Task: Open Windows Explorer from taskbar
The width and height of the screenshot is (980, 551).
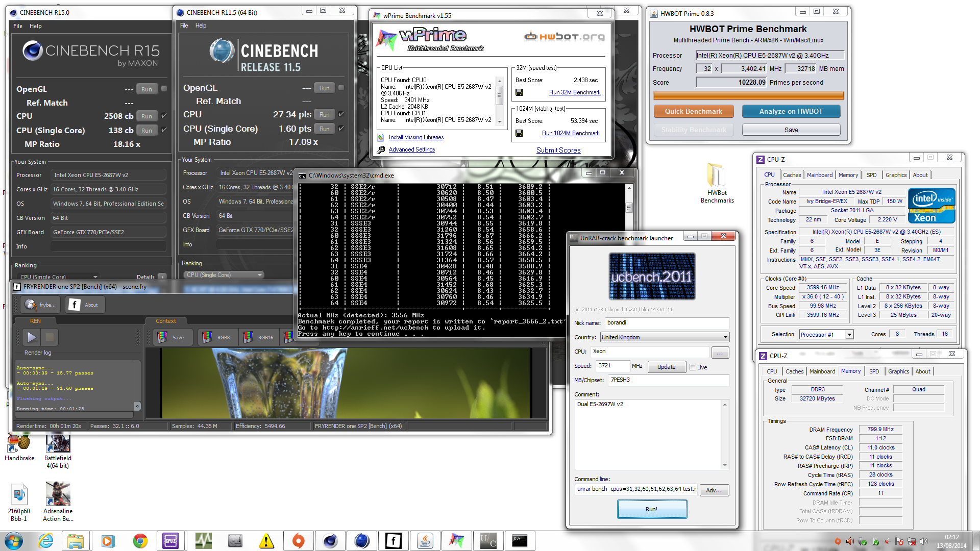Action: (76, 541)
